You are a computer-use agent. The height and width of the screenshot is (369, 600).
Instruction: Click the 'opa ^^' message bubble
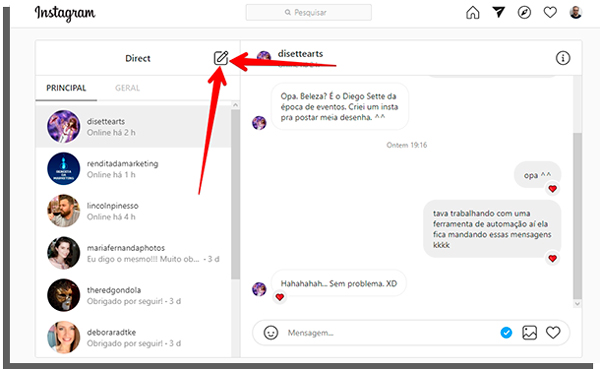[538, 175]
